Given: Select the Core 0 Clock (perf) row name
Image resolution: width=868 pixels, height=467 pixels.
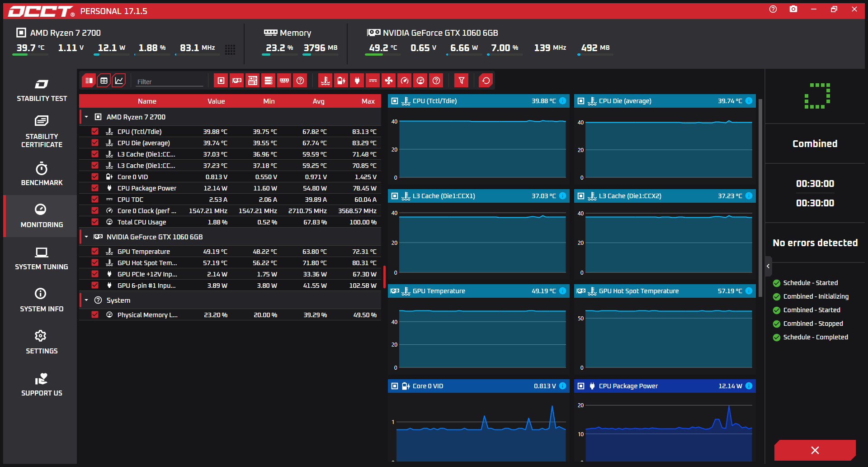Looking at the screenshot, I should point(147,210).
